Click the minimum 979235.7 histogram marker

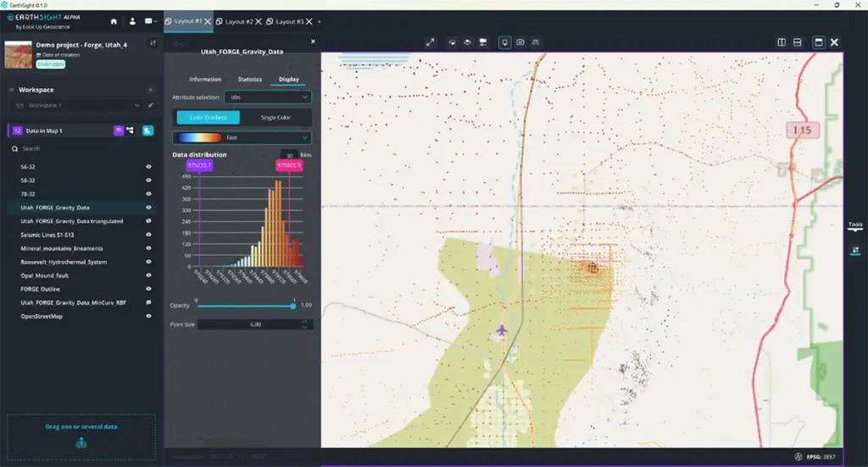click(x=198, y=165)
